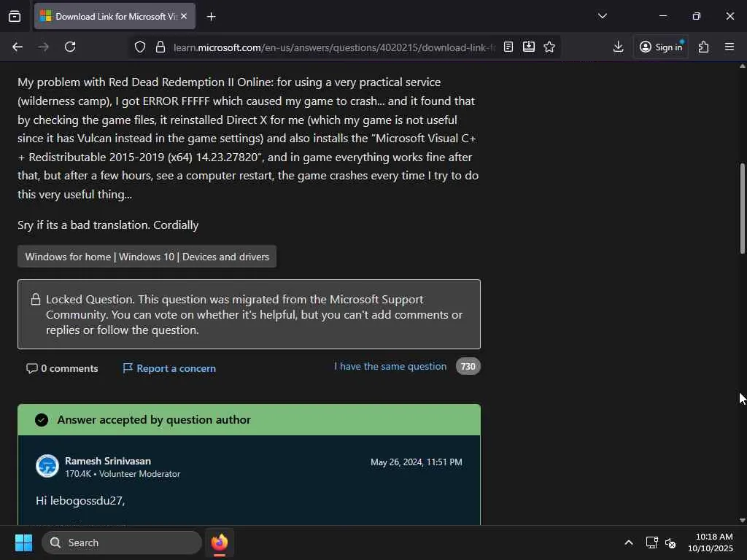Reload the current page
This screenshot has height=560, width=747.
tap(70, 47)
